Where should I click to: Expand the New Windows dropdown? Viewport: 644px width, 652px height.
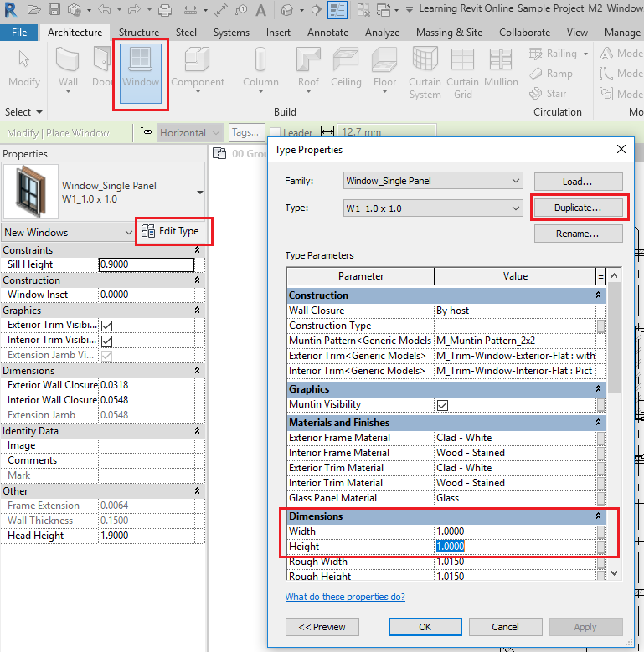pos(68,232)
